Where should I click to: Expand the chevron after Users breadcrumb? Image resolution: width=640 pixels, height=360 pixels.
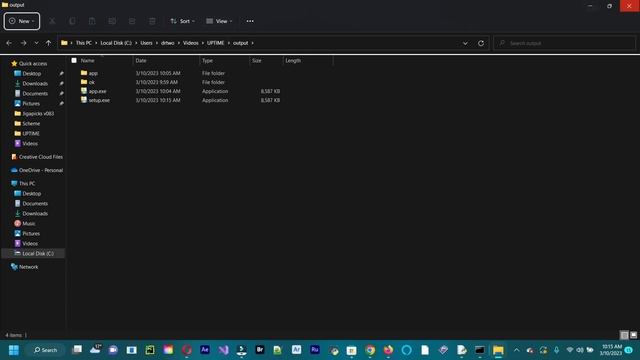coord(157,43)
